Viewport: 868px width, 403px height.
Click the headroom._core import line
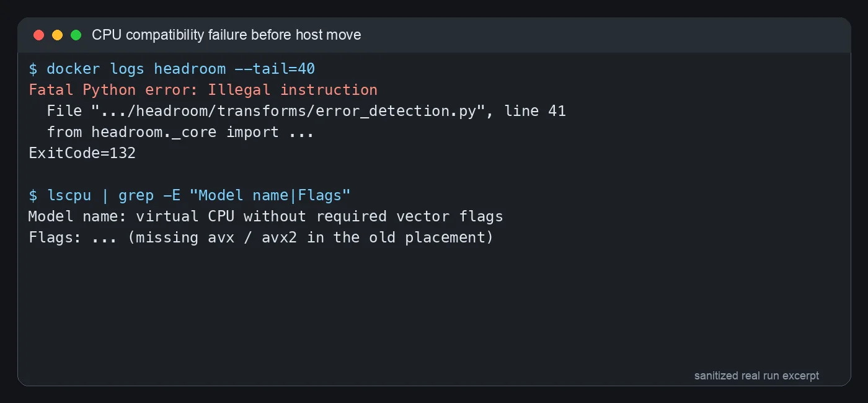click(180, 132)
